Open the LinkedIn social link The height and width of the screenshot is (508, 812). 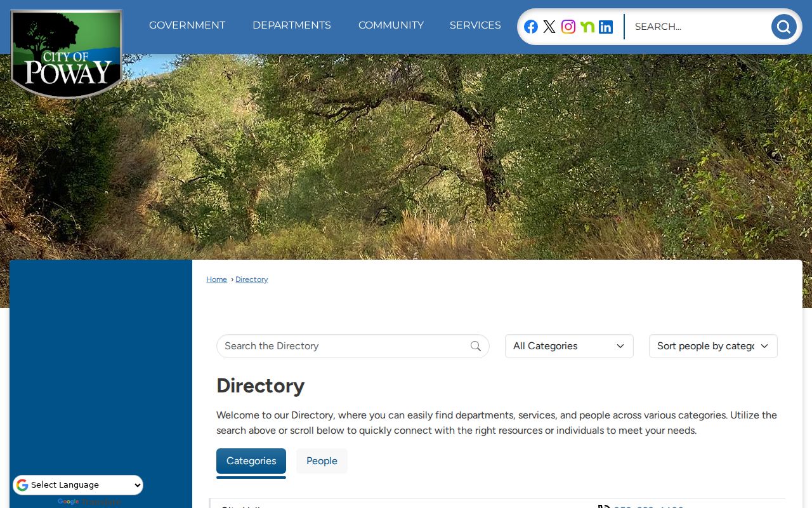(x=606, y=27)
